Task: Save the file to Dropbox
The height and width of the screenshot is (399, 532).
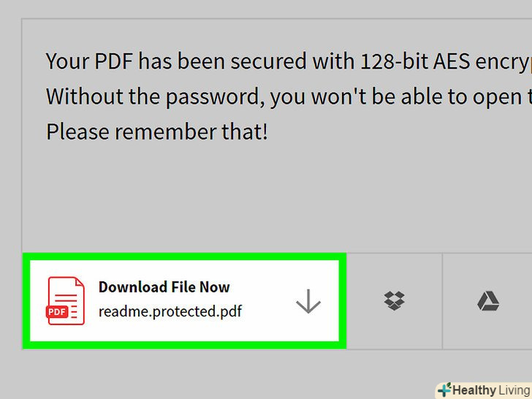Action: coord(395,300)
